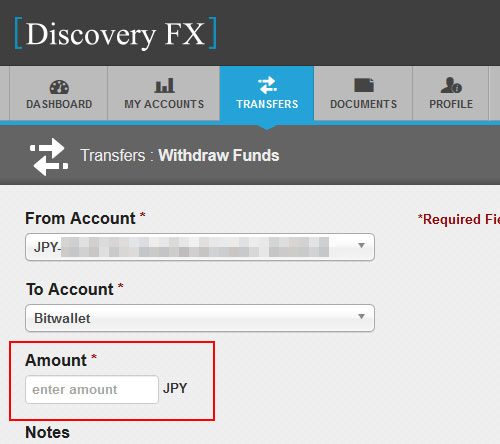Viewport: 500px width, 444px height.
Task: Click the JPY currency label beside amount
Action: click(x=175, y=388)
